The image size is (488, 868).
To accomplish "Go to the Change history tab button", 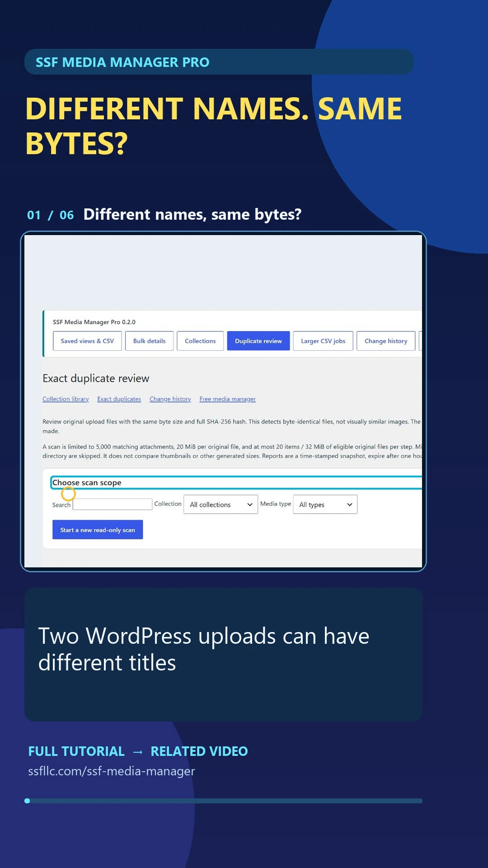I will click(386, 341).
